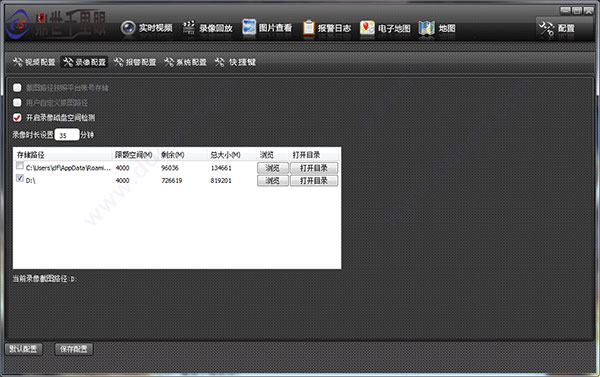
Task: Open the 配置 settings tools icon
Action: (546, 28)
